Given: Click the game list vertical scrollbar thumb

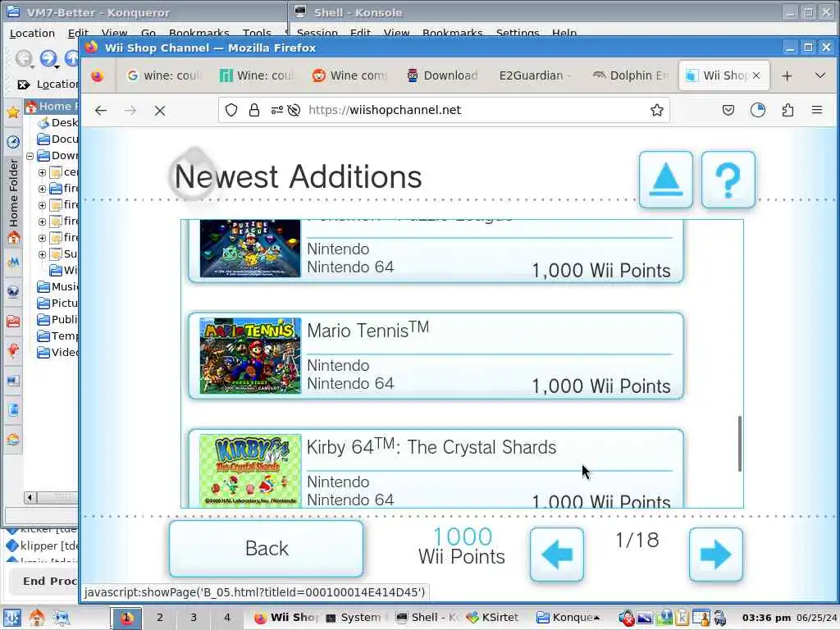Looking at the screenshot, I should coord(740,444).
